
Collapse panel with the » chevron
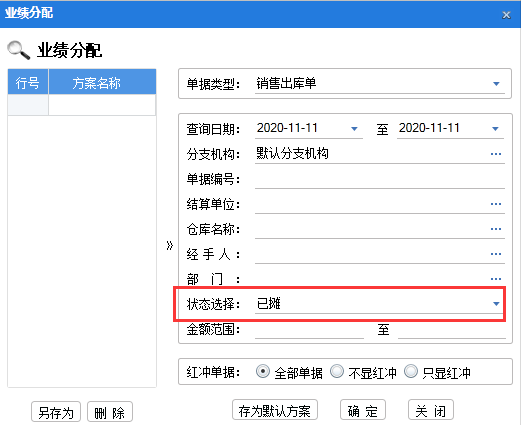170,246
